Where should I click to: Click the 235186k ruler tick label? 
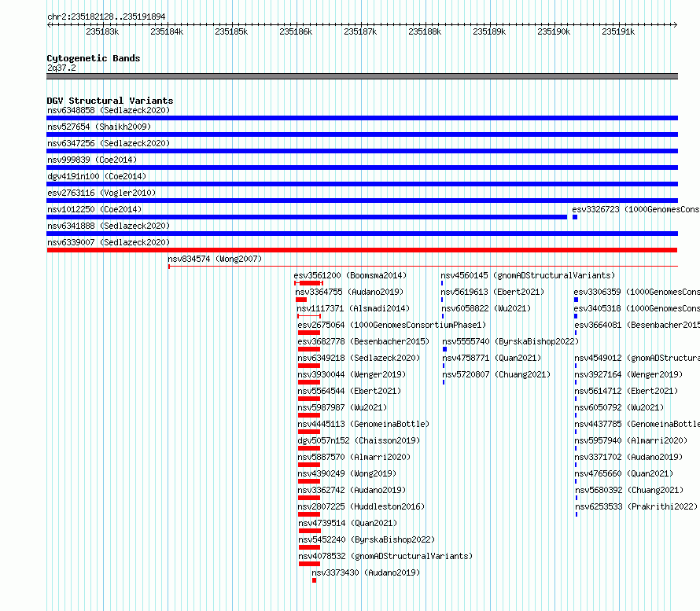click(296, 31)
